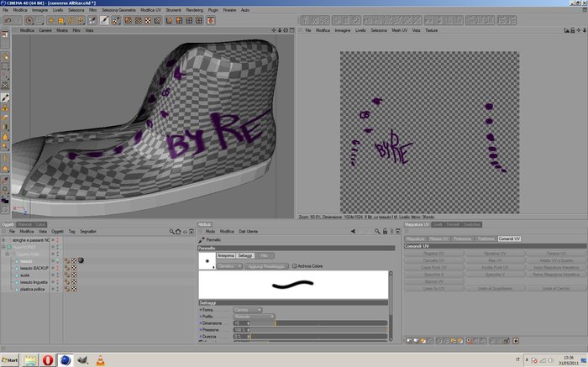Click the lock icon in Attributi panel

(x=385, y=232)
